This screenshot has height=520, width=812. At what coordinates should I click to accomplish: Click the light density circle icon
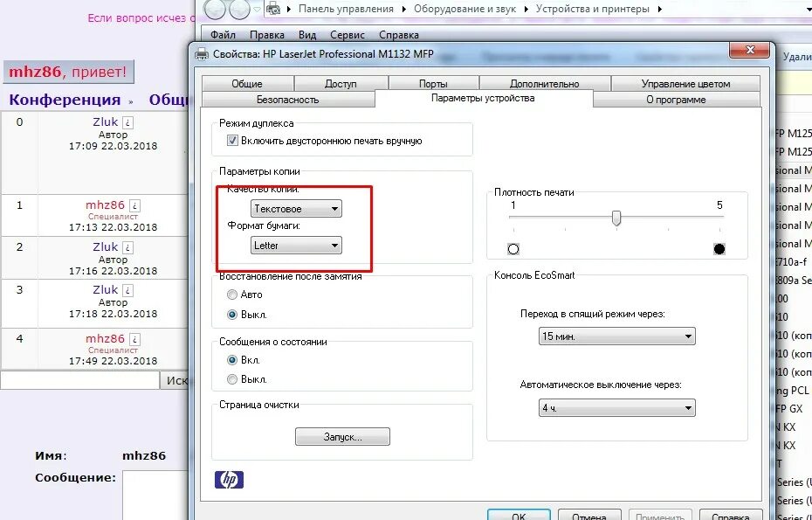tap(513, 249)
